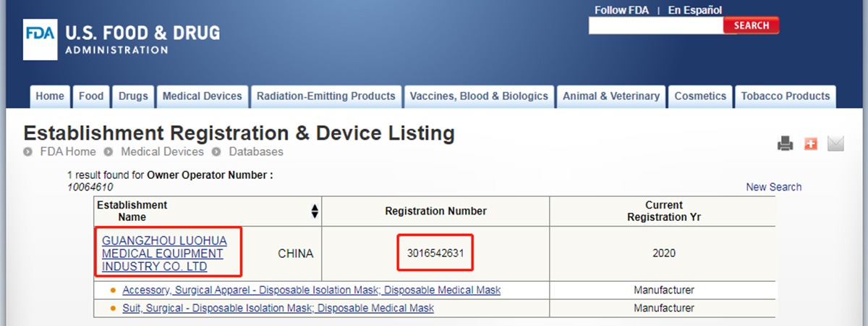Go to FDA Home breadcrumb
Image resolution: width=868 pixels, height=326 pixels.
[x=67, y=151]
